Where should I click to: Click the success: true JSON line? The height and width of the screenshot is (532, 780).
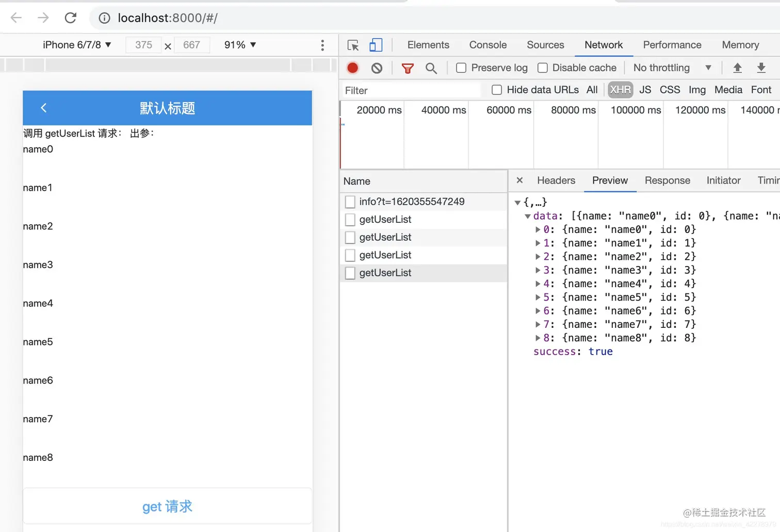(x=573, y=352)
